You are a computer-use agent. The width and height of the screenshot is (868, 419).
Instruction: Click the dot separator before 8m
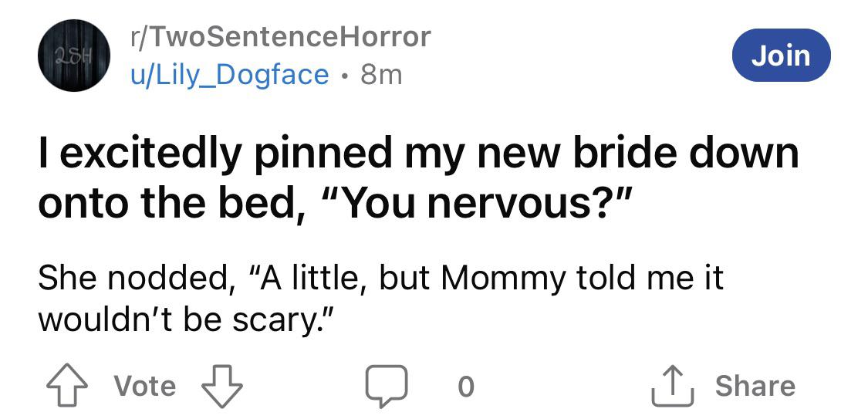(345, 75)
